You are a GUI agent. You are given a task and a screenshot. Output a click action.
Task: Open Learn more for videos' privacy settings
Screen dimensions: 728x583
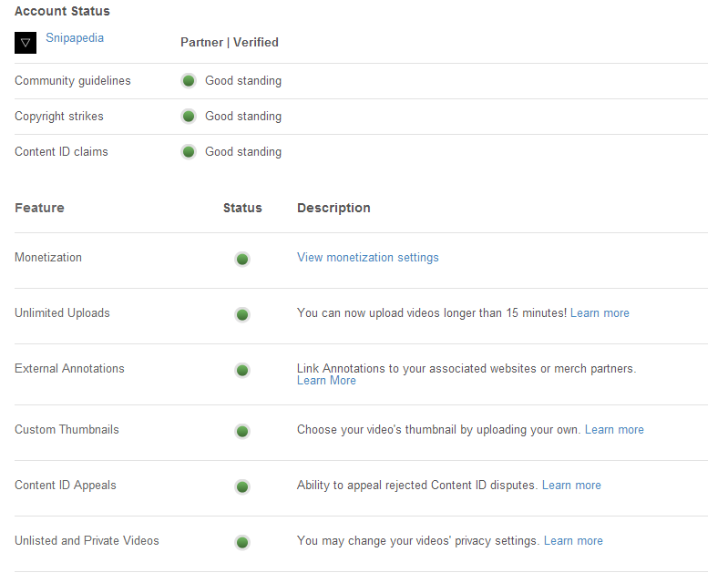click(573, 541)
